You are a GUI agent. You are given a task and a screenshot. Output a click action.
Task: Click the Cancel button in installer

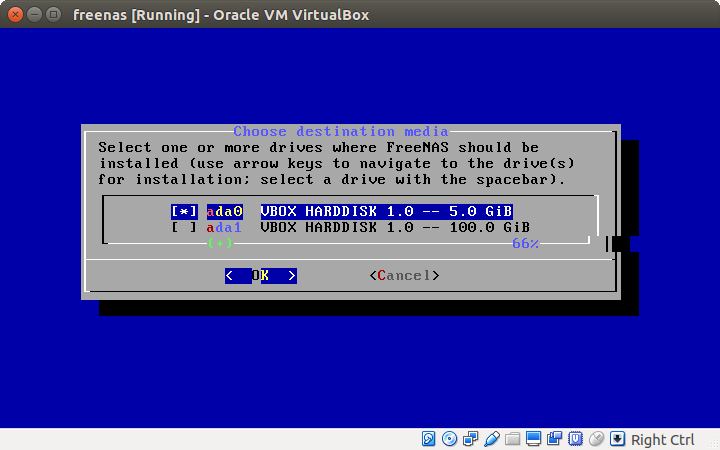point(404,276)
